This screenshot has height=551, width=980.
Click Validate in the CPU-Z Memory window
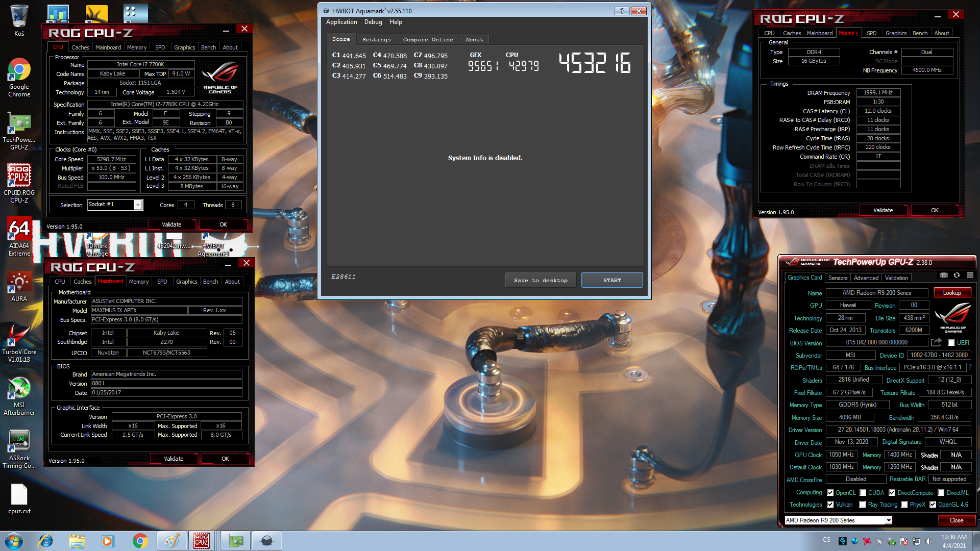tap(883, 210)
